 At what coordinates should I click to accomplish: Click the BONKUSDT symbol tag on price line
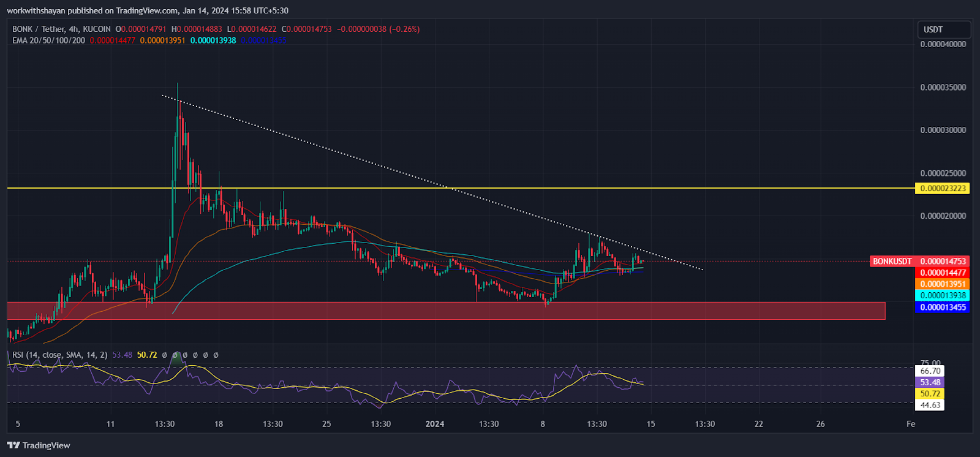point(892,262)
